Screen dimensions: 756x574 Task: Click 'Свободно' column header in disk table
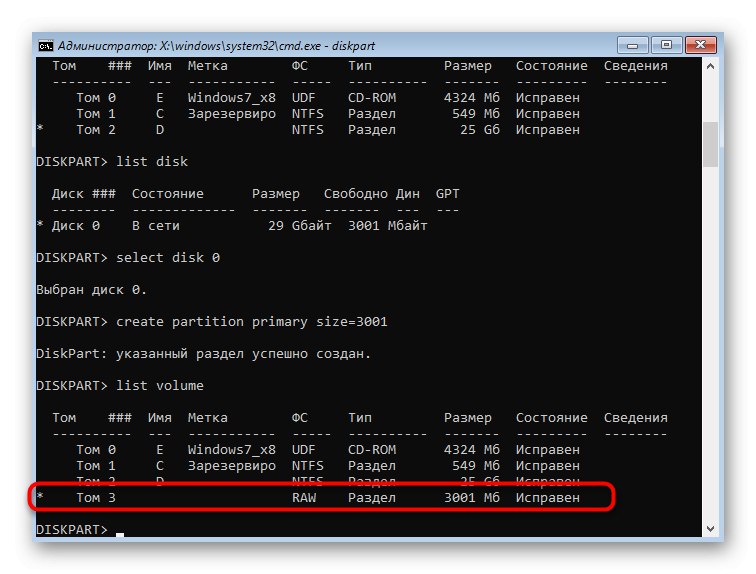(356, 194)
